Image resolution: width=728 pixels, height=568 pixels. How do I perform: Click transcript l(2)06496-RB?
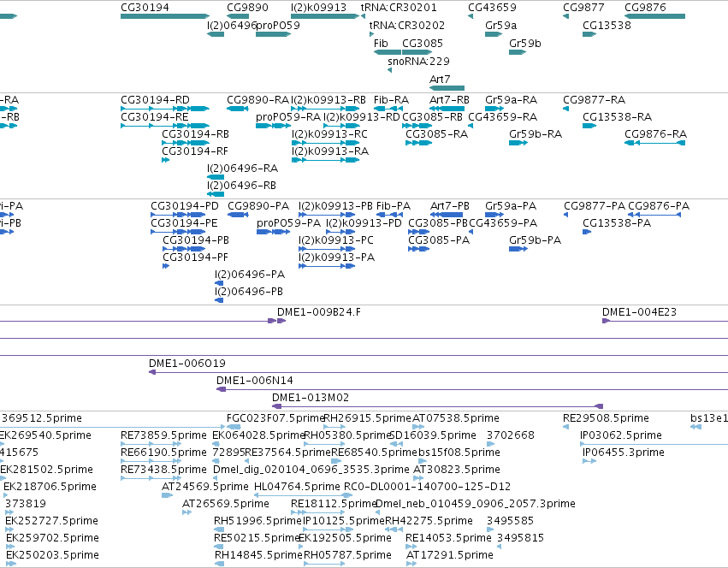[216, 194]
